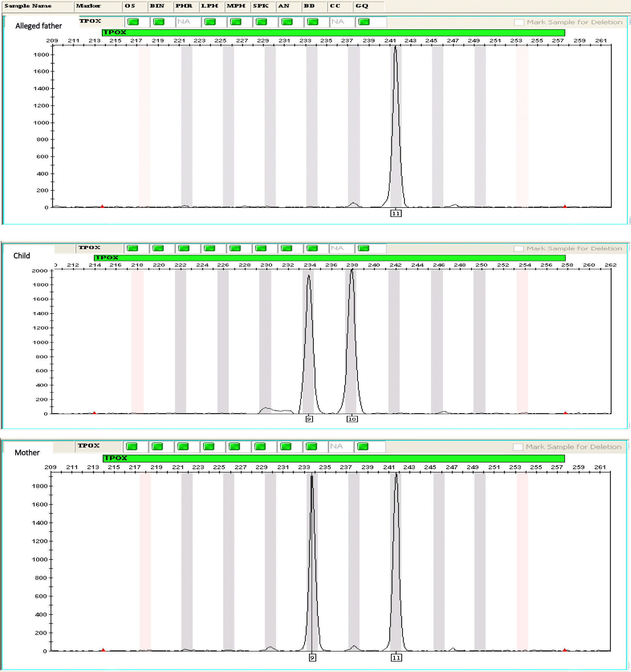Image resolution: width=631 pixels, height=672 pixels.
Task: Click the Alleged father LPH green quality flag
Action: [x=210, y=22]
